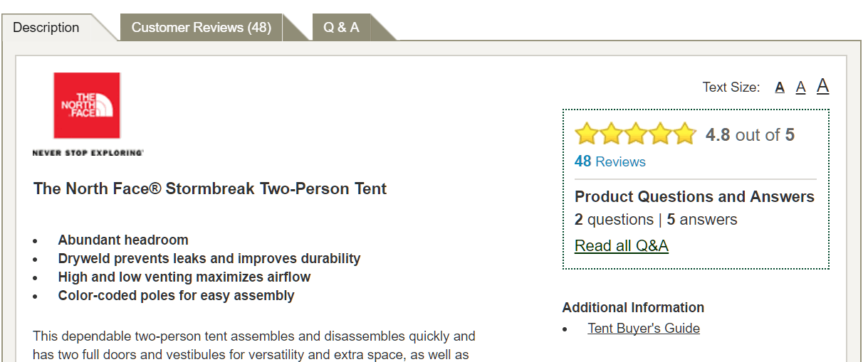Choose the largest text size A
This screenshot has width=868, height=362.
click(x=822, y=86)
